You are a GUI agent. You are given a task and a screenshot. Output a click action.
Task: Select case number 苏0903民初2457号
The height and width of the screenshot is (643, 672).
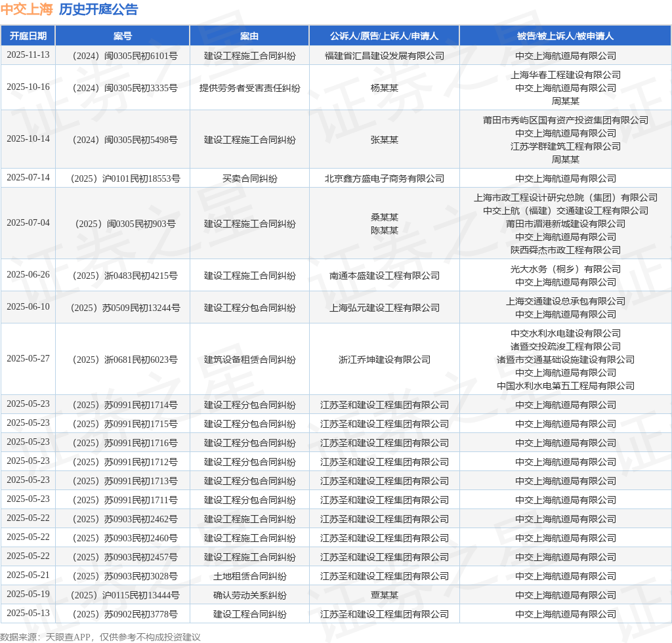(141, 557)
